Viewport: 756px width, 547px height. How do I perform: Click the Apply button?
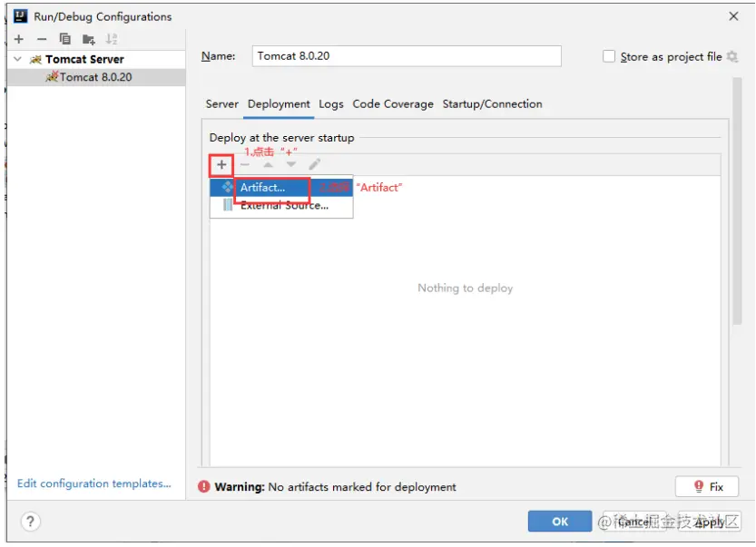709,522
